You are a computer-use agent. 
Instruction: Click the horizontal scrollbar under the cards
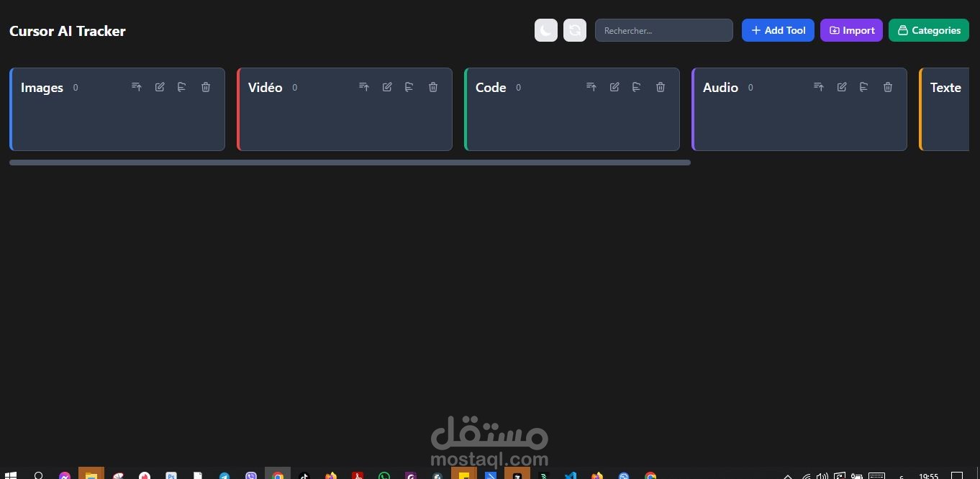point(350,163)
